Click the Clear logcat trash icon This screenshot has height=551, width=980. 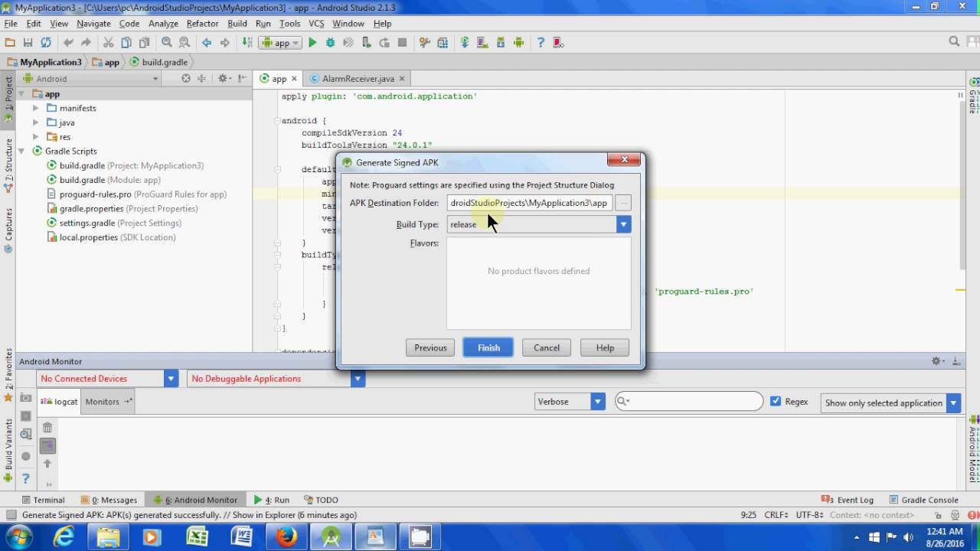click(x=47, y=428)
